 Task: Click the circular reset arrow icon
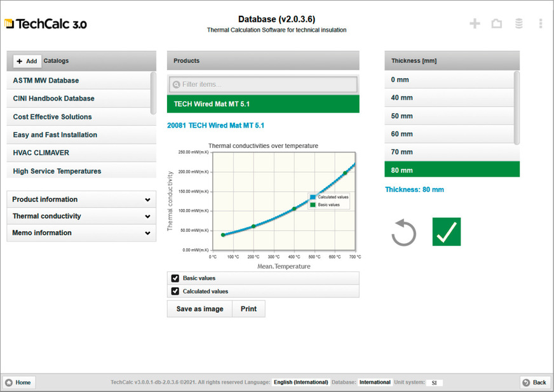click(403, 233)
